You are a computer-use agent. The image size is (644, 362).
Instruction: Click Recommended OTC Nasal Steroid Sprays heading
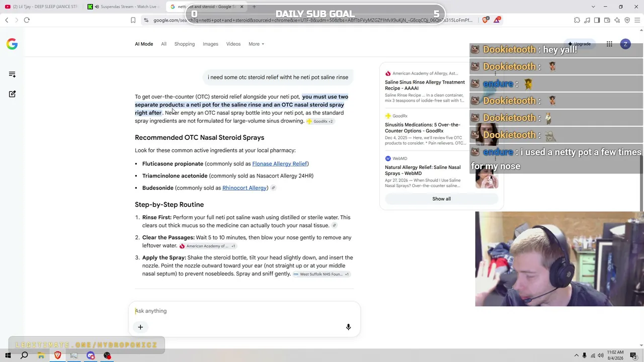pyautogui.click(x=199, y=138)
